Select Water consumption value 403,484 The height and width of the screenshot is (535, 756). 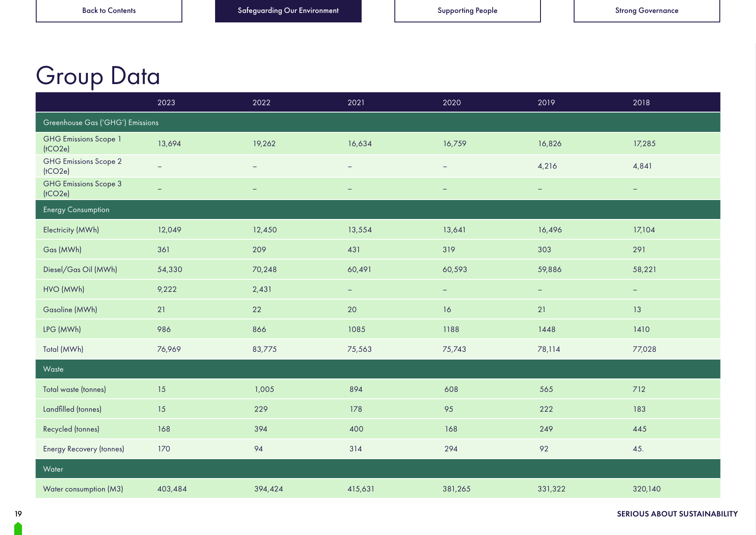tap(172, 489)
